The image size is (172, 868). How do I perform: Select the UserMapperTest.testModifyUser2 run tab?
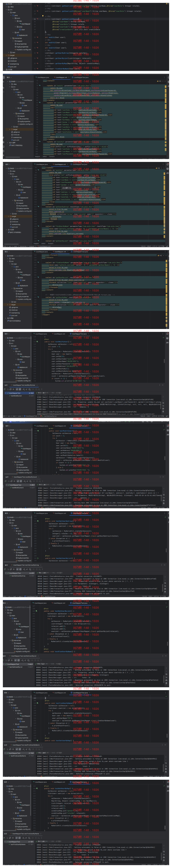pyautogui.click(x=25, y=477)
